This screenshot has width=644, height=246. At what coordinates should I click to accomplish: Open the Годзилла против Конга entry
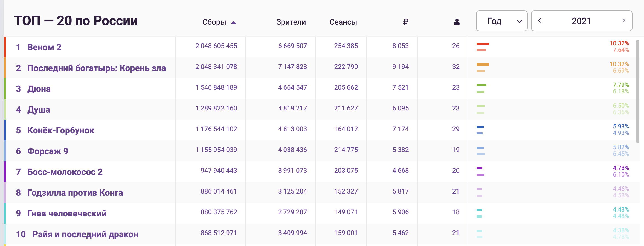pos(75,192)
